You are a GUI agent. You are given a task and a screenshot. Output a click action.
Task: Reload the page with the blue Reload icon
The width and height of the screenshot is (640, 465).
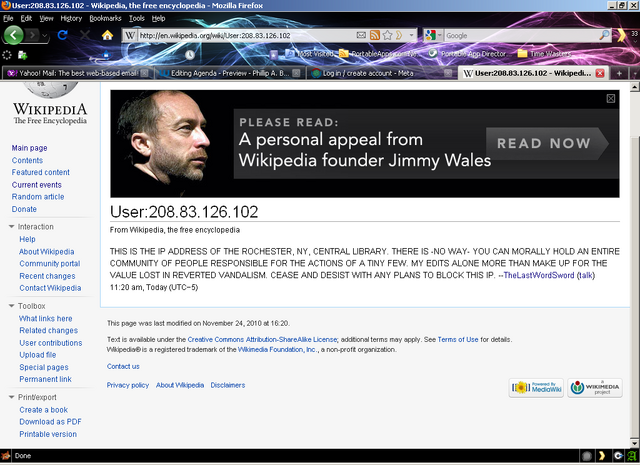click(x=62, y=35)
